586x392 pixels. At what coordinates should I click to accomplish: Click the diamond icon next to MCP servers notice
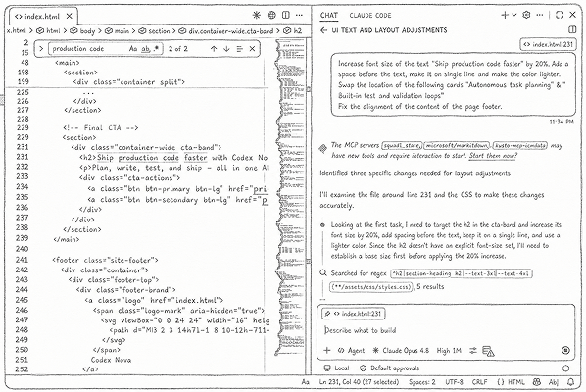[323, 148]
